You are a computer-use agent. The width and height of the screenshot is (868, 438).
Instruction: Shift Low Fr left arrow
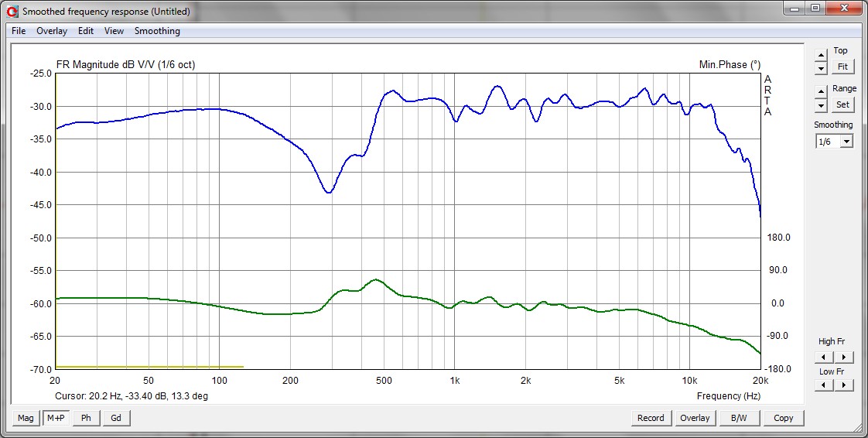(x=824, y=385)
